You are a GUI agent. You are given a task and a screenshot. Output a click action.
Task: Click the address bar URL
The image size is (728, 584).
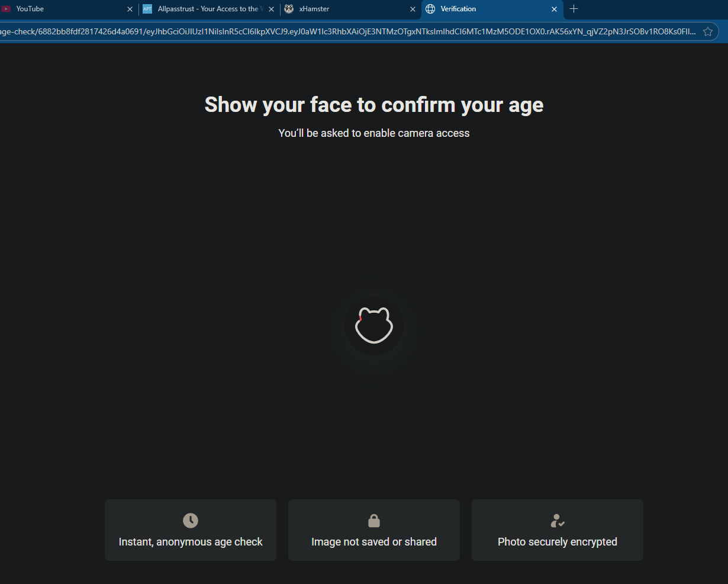tap(348, 31)
